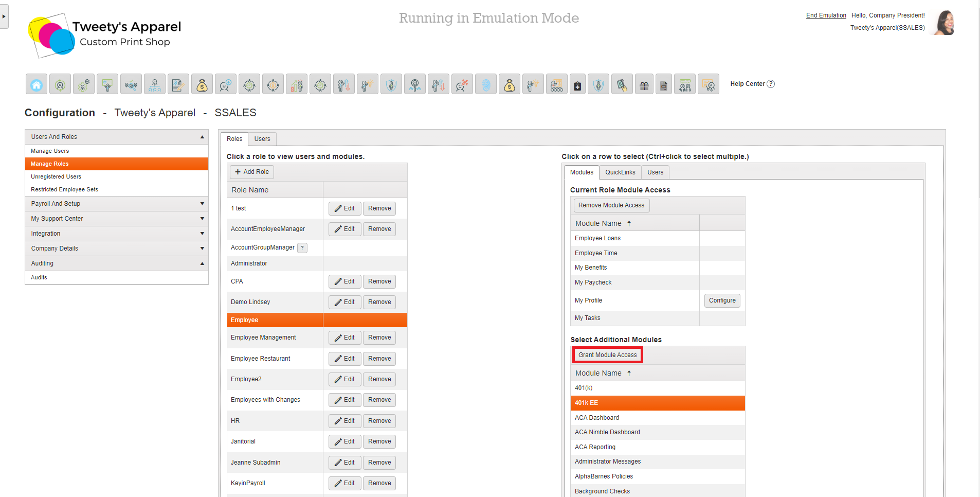
Task: Edit the 1 test role
Action: point(344,208)
